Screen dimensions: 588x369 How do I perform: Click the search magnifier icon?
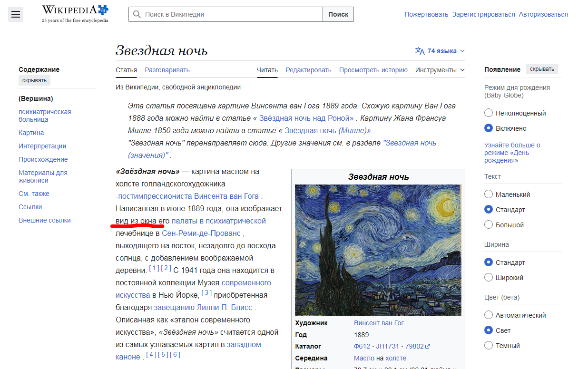pyautogui.click(x=137, y=14)
